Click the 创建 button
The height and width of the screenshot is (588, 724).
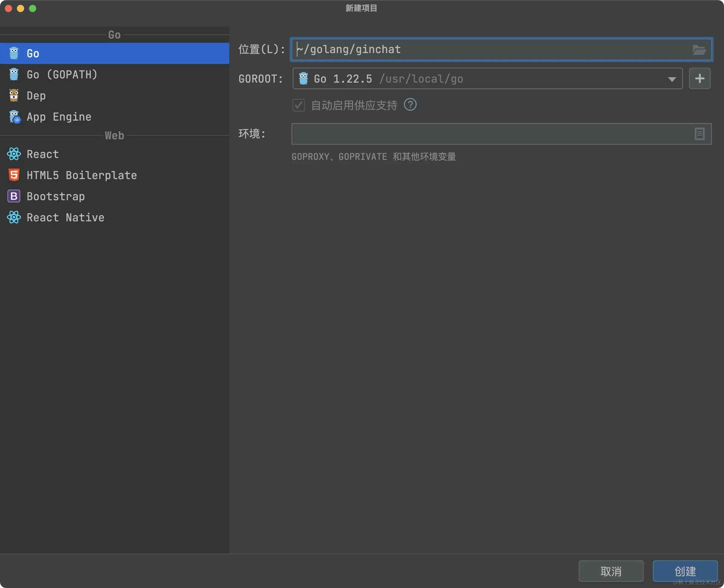point(685,571)
